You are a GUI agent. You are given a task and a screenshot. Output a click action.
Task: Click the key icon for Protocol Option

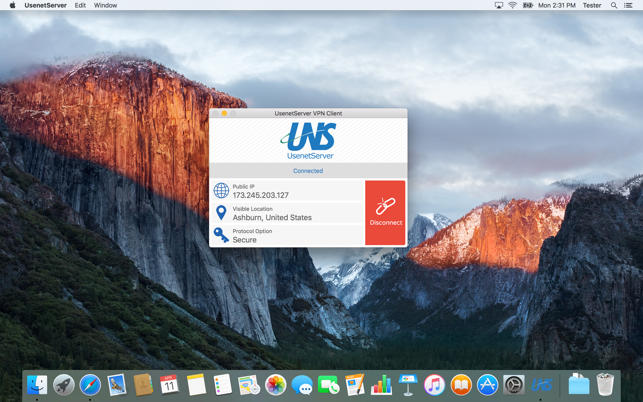click(x=221, y=236)
